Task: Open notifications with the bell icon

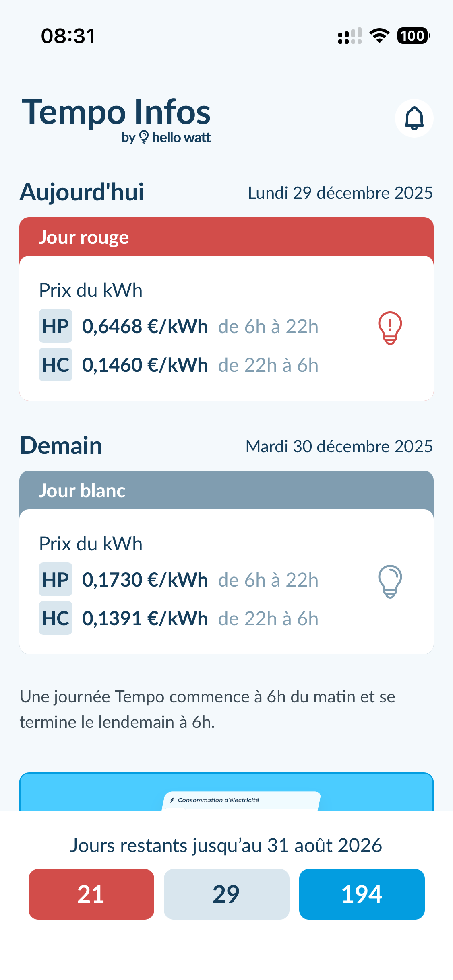Action: tap(414, 118)
